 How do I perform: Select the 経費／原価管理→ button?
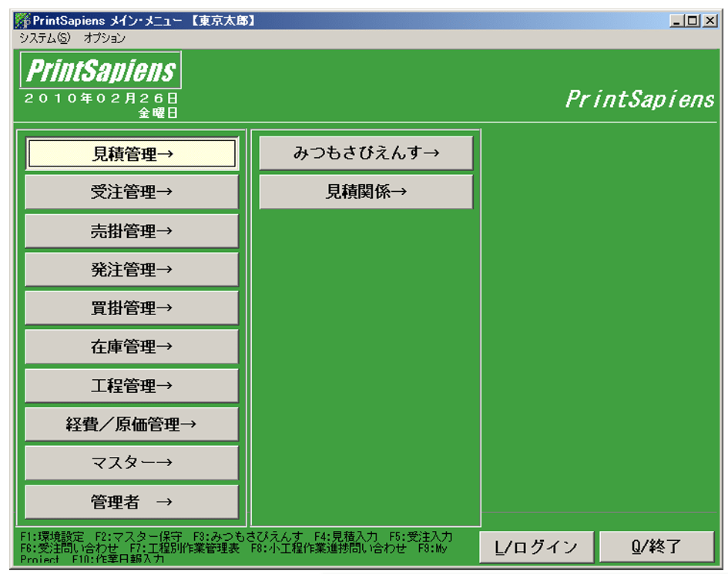coord(132,424)
